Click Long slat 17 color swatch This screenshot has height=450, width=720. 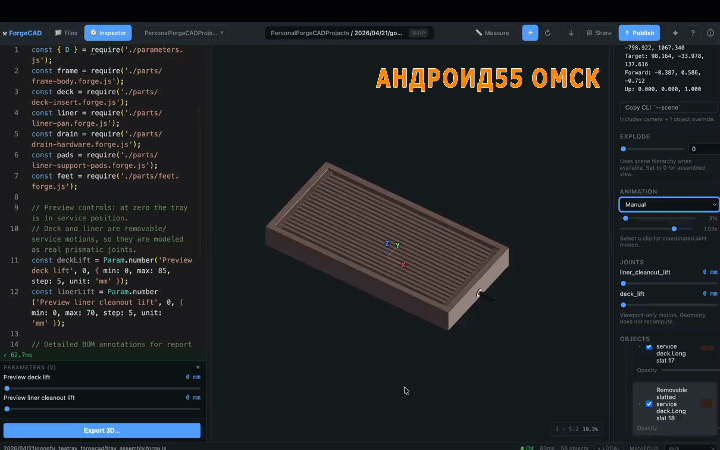[707, 348]
